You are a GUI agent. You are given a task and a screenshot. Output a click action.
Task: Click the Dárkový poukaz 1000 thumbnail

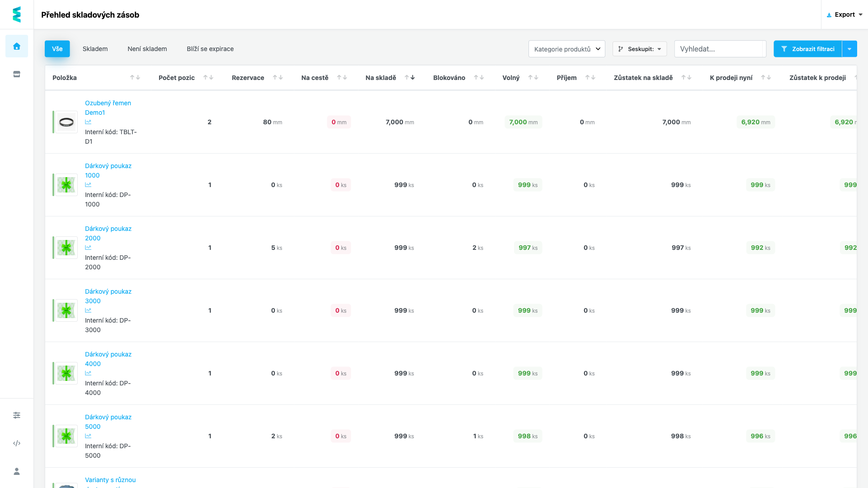[66, 185]
